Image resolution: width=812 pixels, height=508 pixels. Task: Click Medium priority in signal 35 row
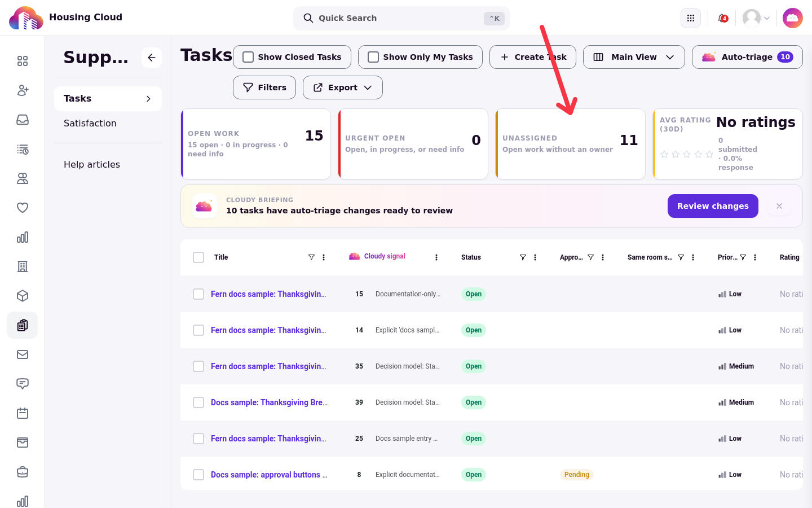[x=736, y=366]
